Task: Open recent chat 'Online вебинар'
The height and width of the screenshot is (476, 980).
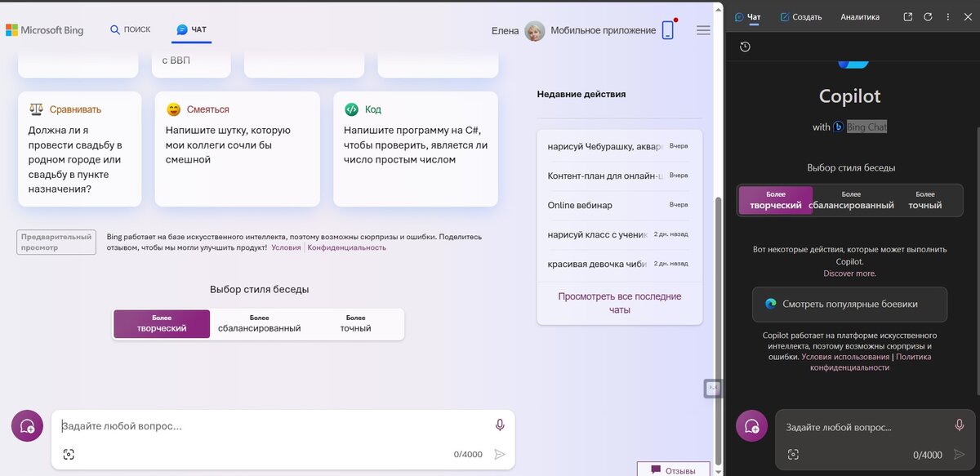Action: click(x=618, y=205)
